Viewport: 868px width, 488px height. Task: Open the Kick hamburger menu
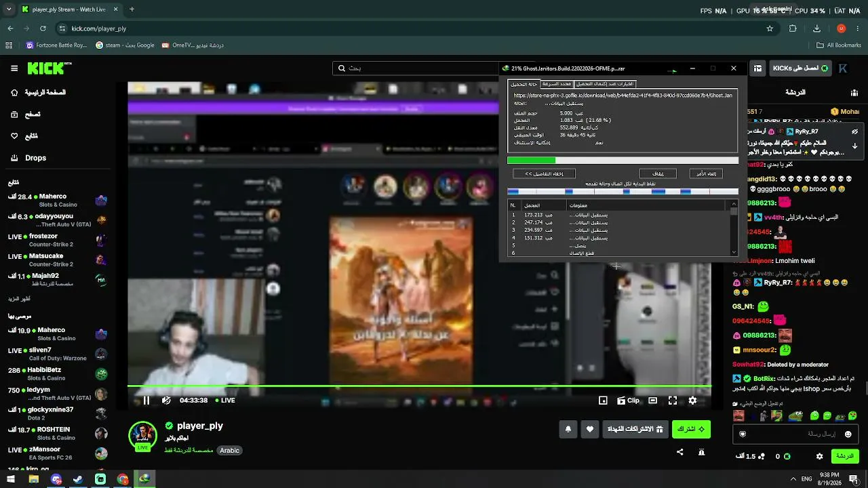[x=14, y=68]
